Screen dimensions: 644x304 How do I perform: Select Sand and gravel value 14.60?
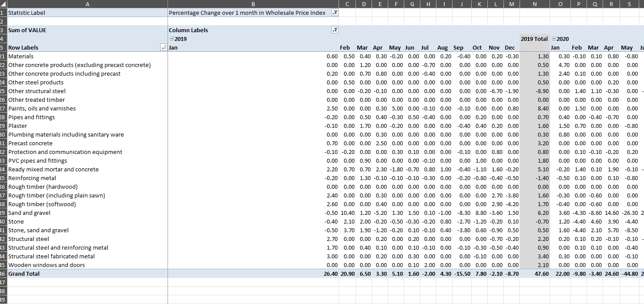(x=611, y=213)
